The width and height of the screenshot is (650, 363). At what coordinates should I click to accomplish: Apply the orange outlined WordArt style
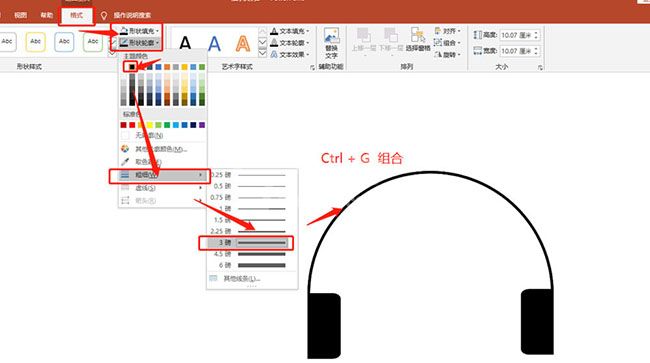(243, 43)
